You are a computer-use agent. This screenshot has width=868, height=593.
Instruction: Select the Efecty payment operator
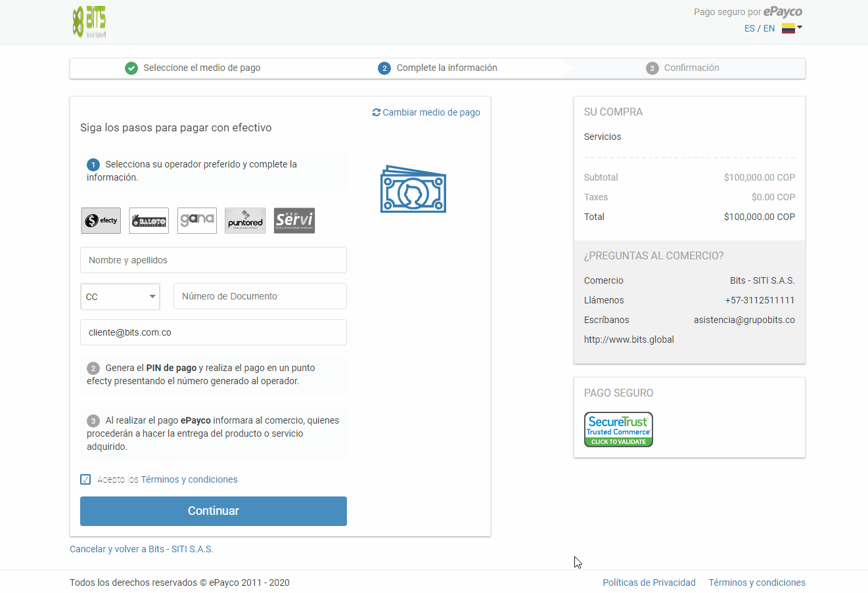point(101,221)
